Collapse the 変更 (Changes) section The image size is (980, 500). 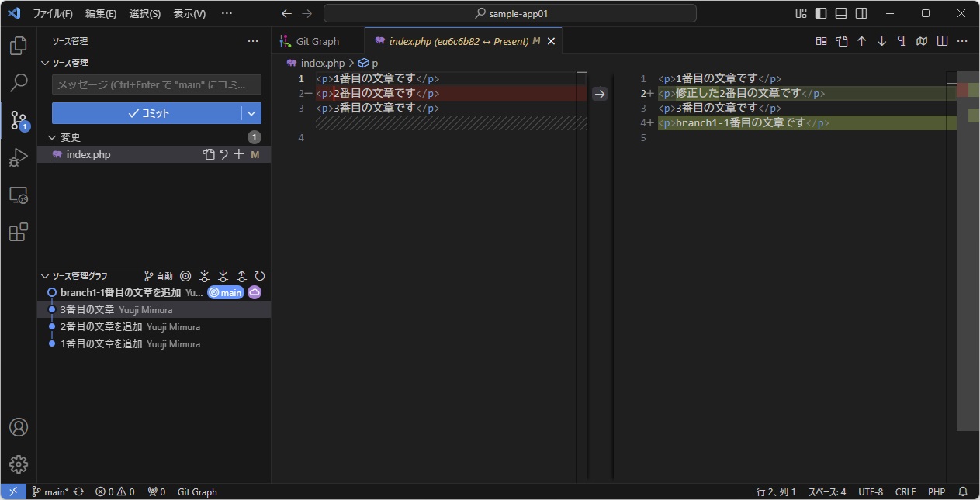pyautogui.click(x=45, y=136)
